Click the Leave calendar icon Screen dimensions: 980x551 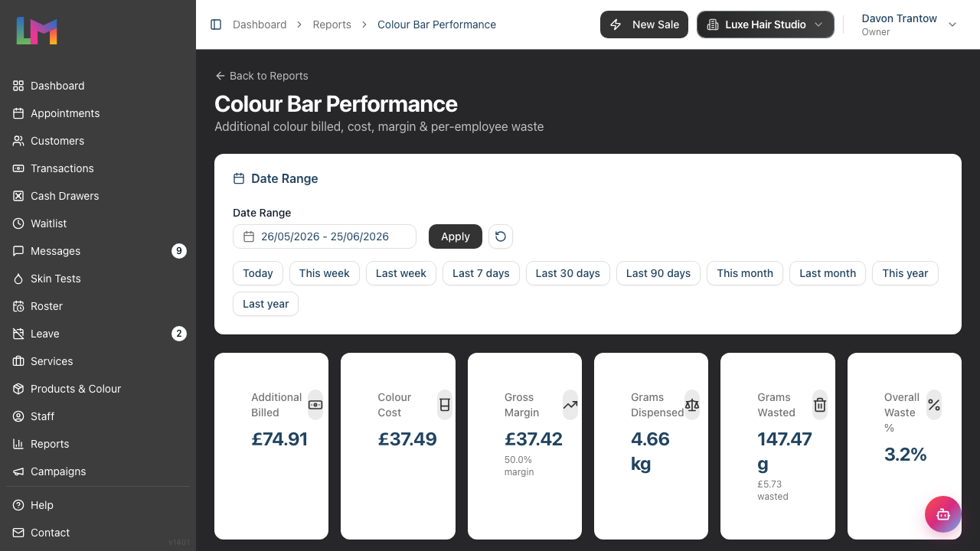pyautogui.click(x=18, y=334)
